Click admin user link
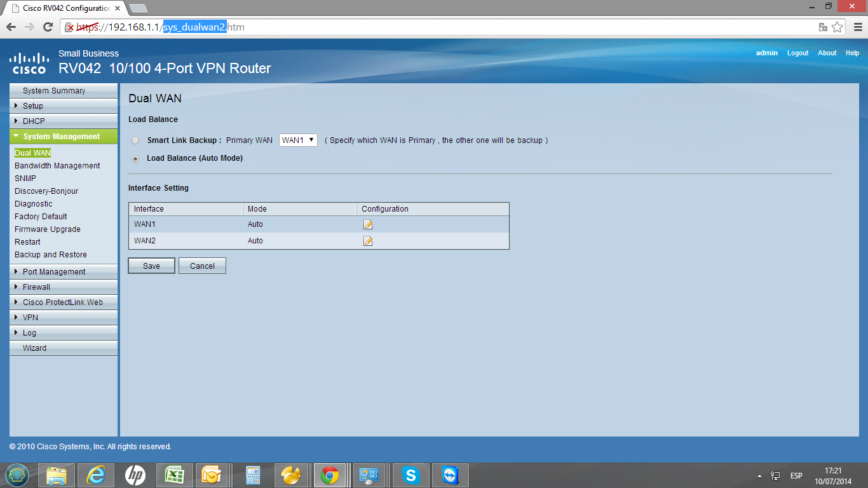 pos(767,53)
